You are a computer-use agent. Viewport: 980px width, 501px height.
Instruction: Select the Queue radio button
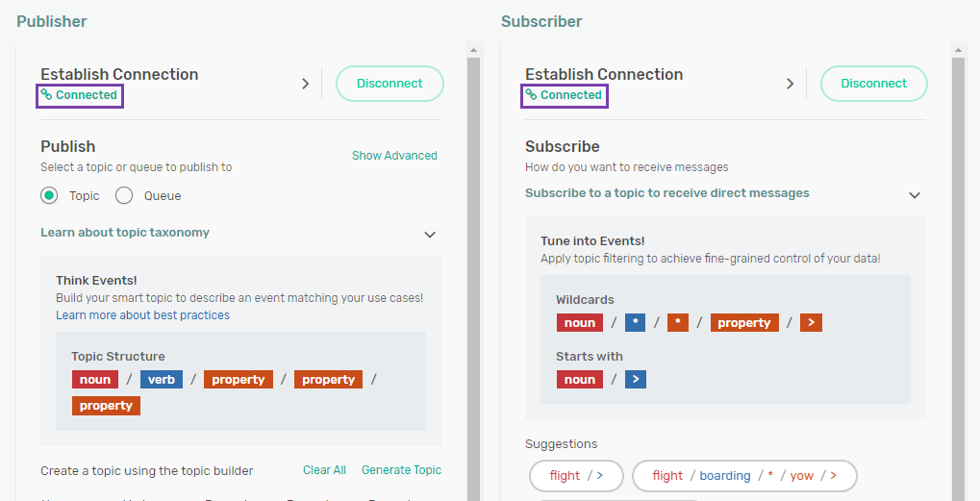124,196
